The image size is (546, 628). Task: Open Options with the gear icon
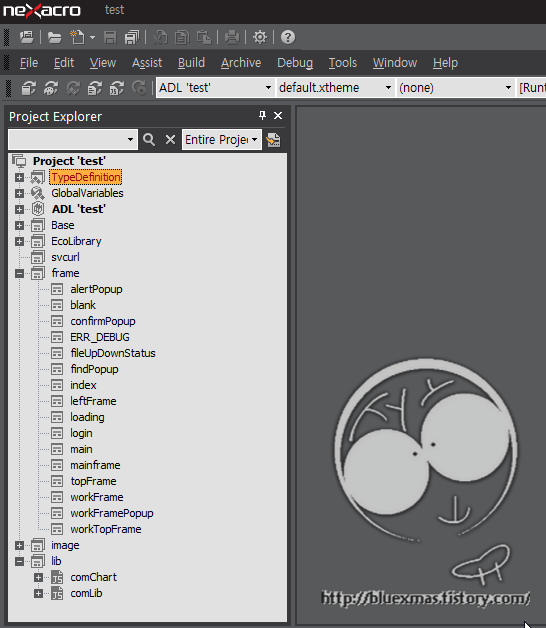[x=260, y=38]
